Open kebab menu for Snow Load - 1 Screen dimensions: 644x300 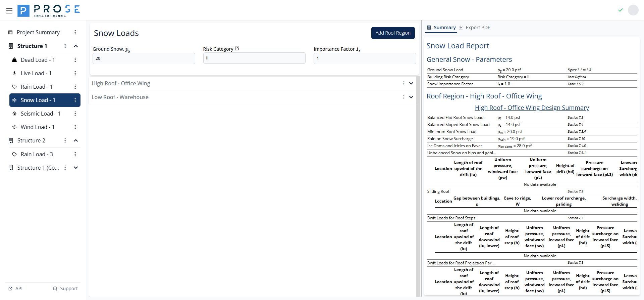[75, 100]
